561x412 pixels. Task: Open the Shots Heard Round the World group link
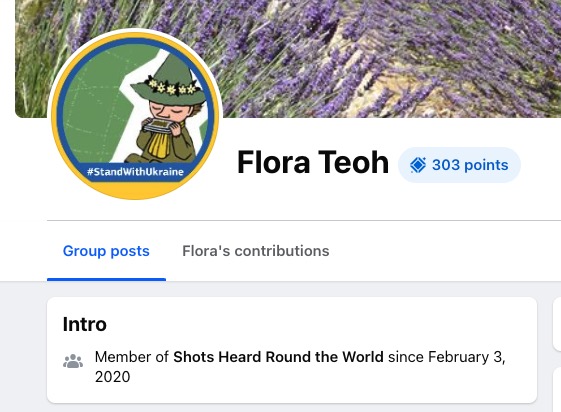tap(278, 357)
